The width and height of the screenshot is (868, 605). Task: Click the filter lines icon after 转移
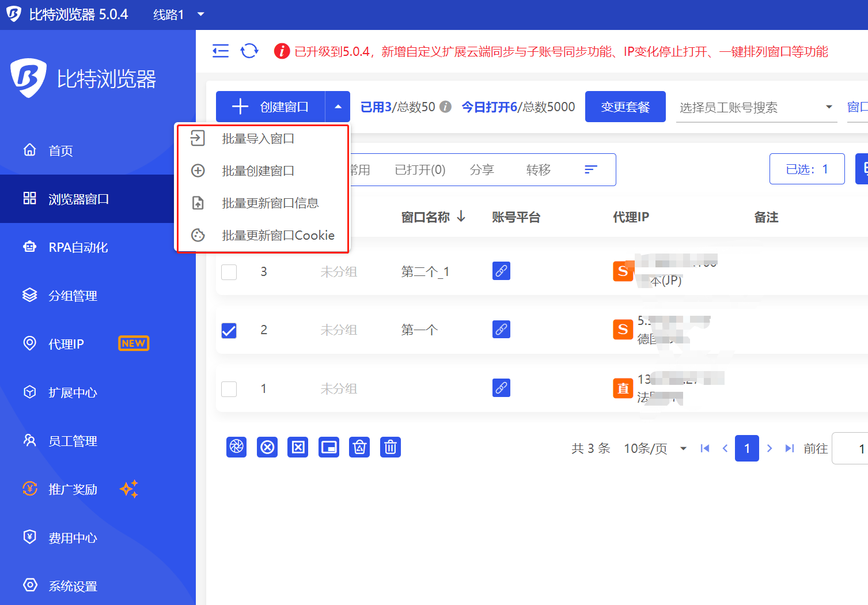coord(591,169)
